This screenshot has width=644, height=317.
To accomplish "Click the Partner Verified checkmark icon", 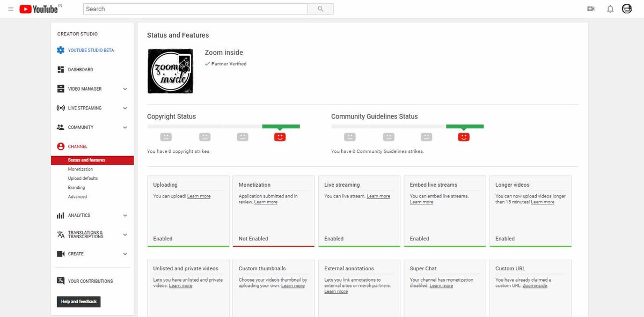I will coord(207,64).
